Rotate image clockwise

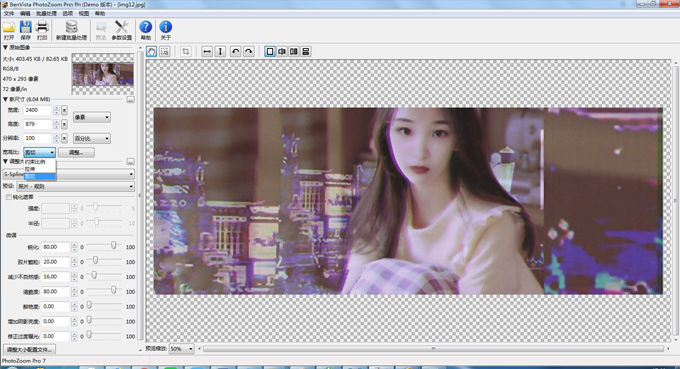click(x=248, y=52)
